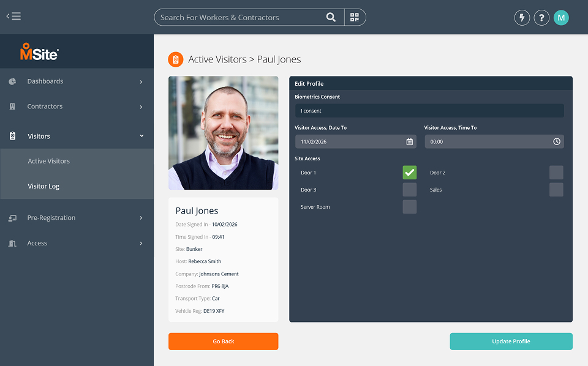The image size is (588, 366).
Task: Open the QR code scanner icon
Action: tap(355, 17)
